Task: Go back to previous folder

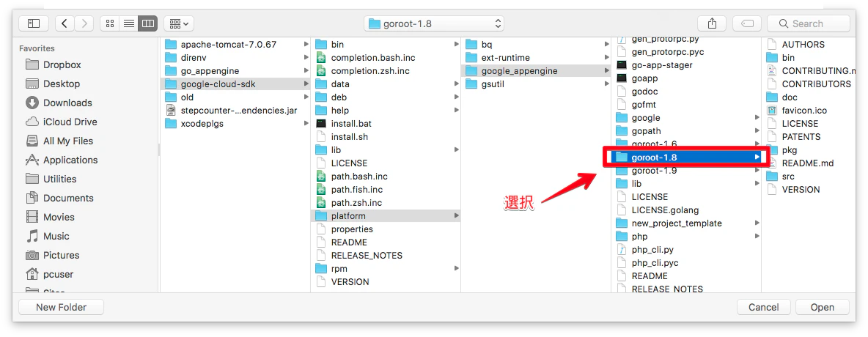Action: 65,23
